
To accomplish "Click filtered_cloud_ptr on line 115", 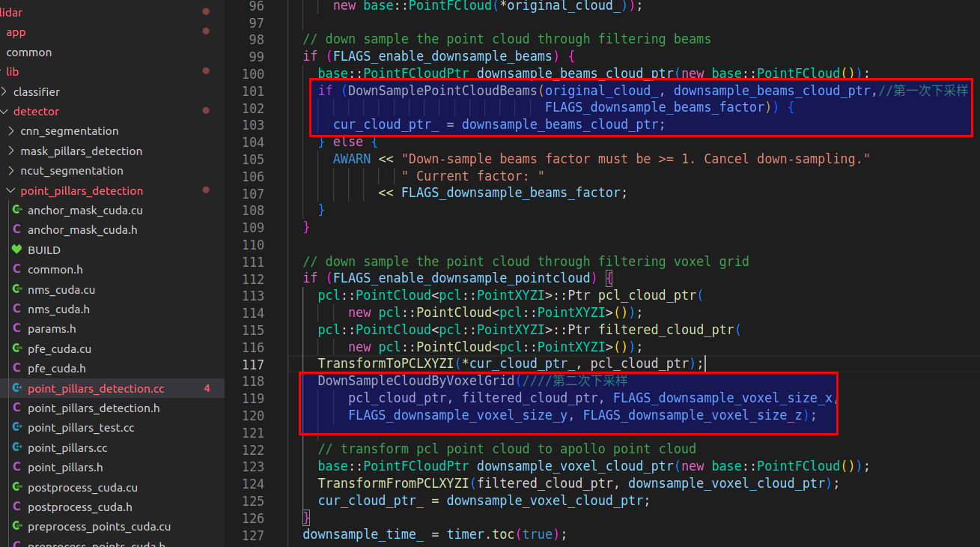I will click(x=666, y=330).
